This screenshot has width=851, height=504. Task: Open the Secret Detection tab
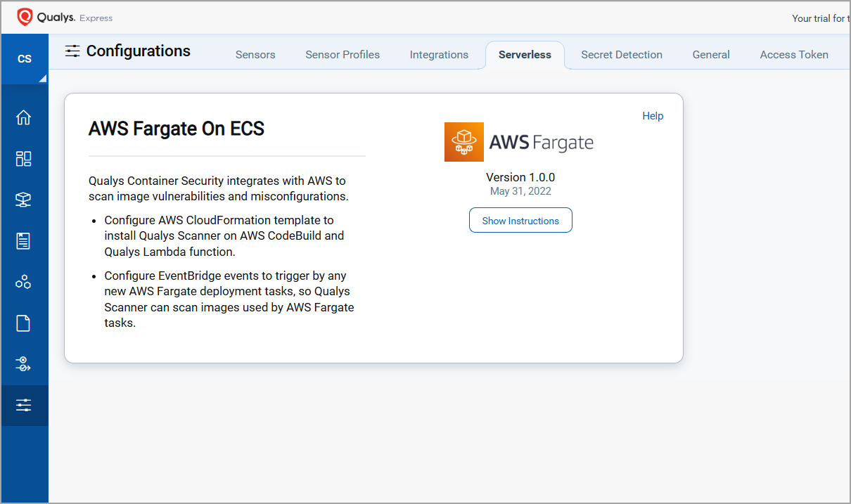[x=622, y=55]
